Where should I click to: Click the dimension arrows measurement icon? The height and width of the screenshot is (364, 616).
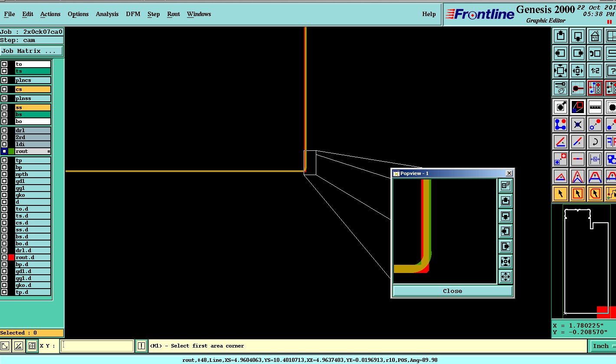point(595,159)
